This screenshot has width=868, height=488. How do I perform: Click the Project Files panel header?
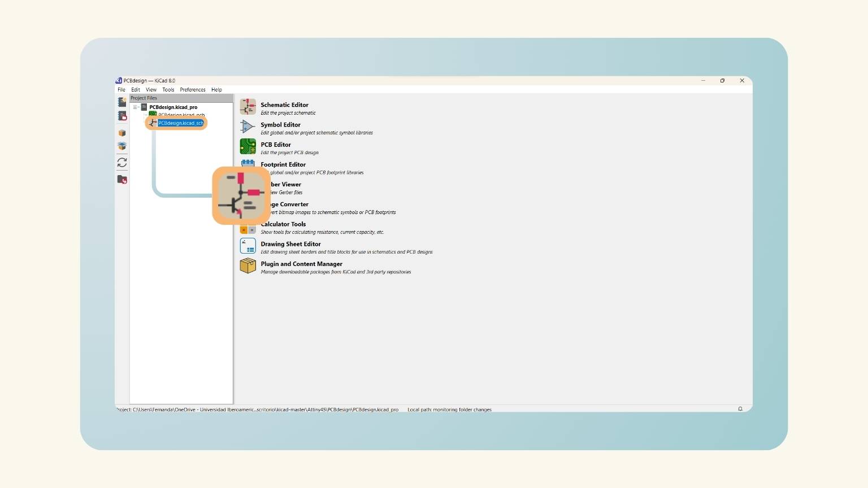click(x=181, y=98)
